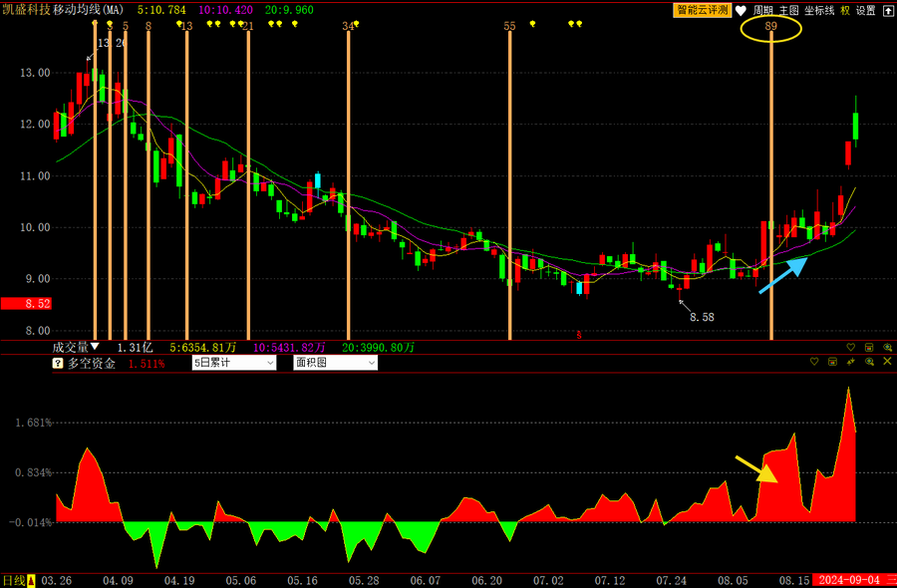Viewport: 897px width, 588px height.
Task: Click the up-arrow box icon at top right
Action: pyautogui.click(x=888, y=10)
